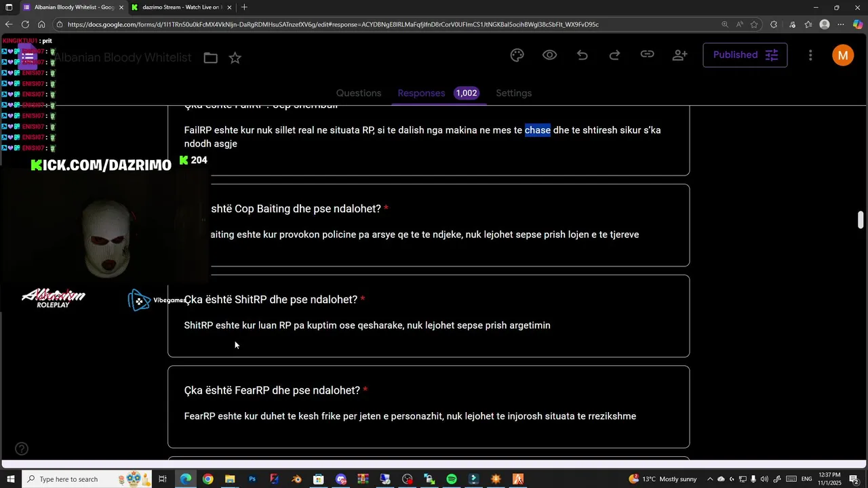Open Microsoft Store from the taskbar

pyautogui.click(x=318, y=479)
